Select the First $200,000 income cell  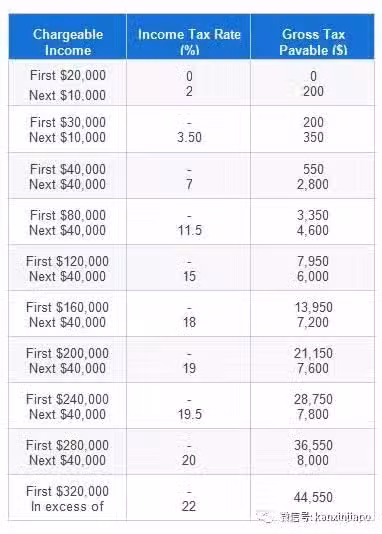[x=67, y=353]
